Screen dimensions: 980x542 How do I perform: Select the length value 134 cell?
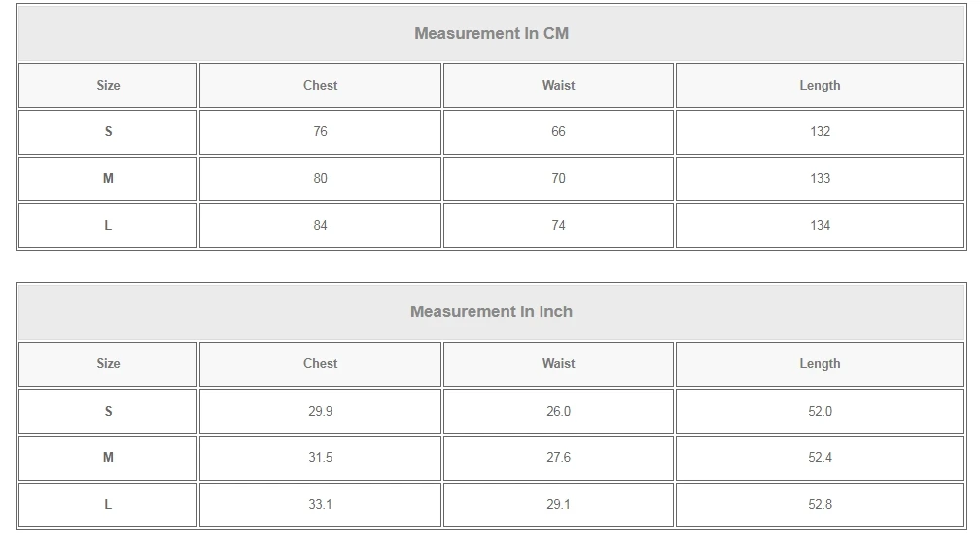(820, 226)
